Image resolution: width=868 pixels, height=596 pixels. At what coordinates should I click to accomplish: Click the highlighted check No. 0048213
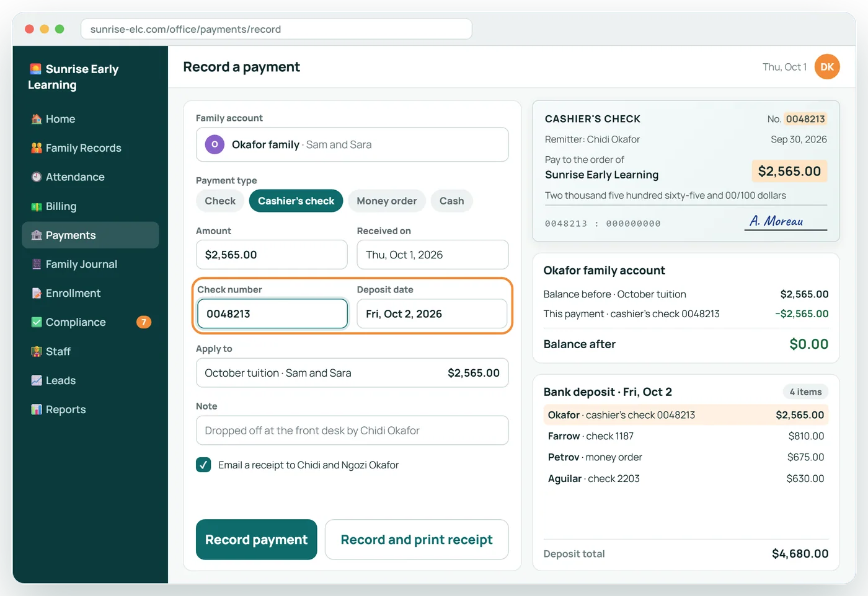(x=805, y=119)
